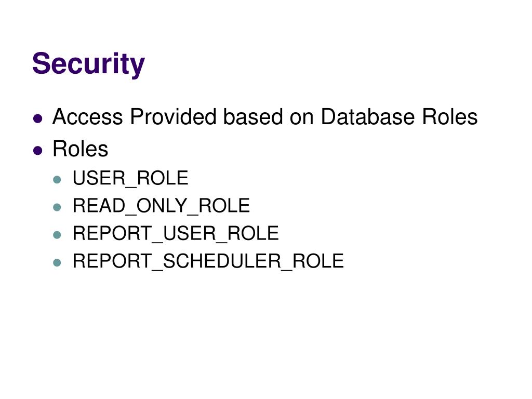Click the standalone Roles bullet heading

81,149
